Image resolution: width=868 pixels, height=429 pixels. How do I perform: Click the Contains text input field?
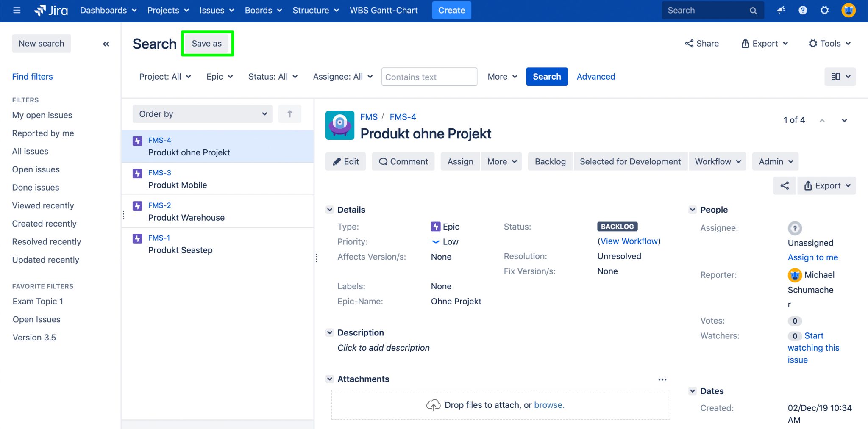point(429,77)
